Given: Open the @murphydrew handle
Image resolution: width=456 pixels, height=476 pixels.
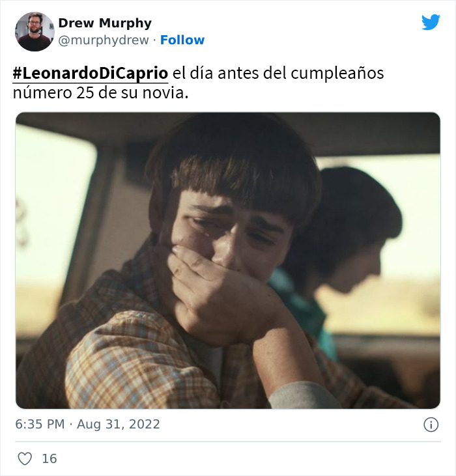Looking at the screenshot, I should point(104,40).
